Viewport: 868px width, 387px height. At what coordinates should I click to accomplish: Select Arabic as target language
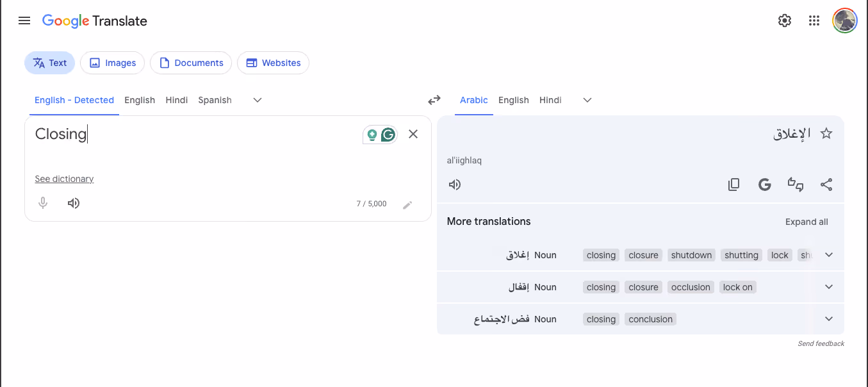click(474, 100)
